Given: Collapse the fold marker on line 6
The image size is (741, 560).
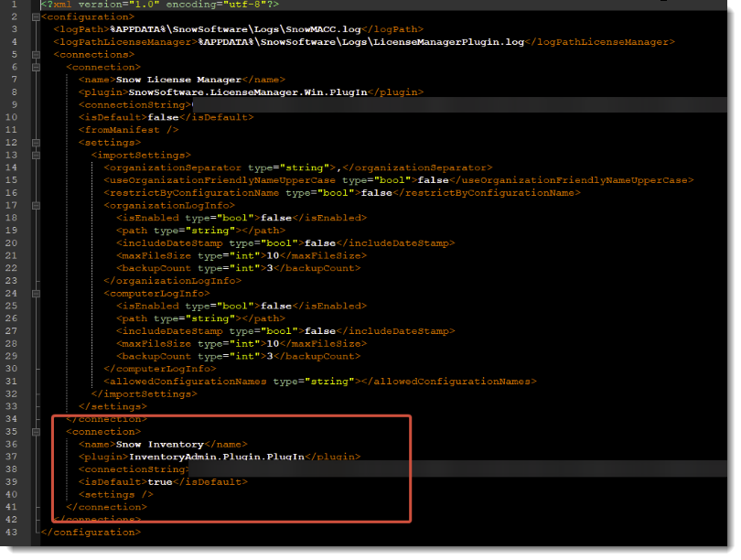Looking at the screenshot, I should [36, 68].
